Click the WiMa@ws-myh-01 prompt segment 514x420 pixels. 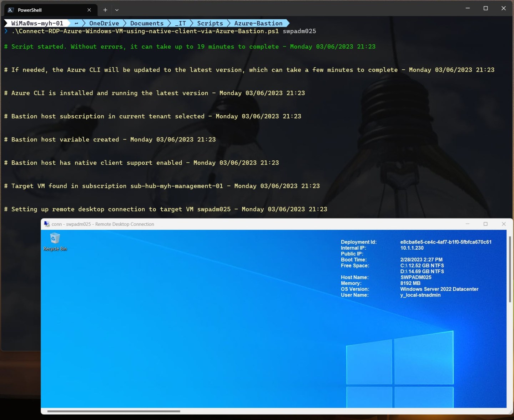(x=37, y=23)
